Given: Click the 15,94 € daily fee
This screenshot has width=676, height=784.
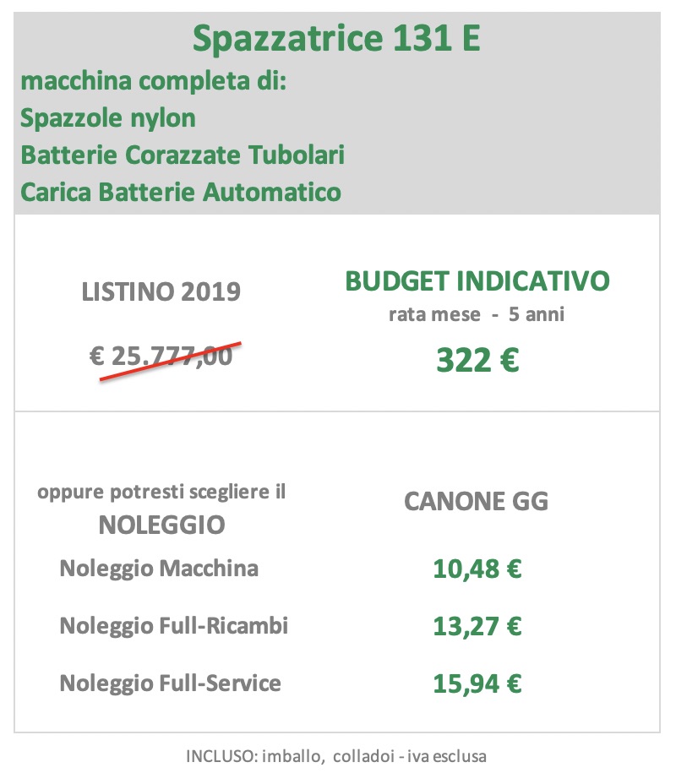Looking at the screenshot, I should (x=477, y=684).
